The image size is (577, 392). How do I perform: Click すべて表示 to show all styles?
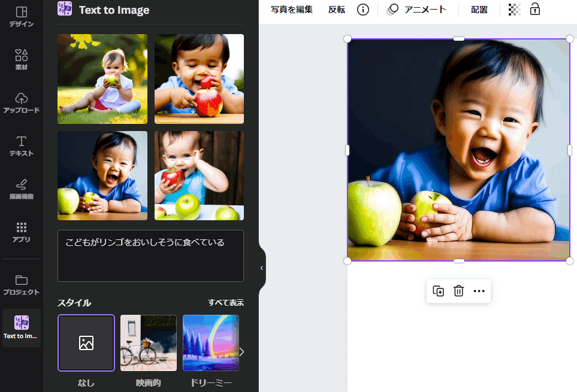coord(225,302)
